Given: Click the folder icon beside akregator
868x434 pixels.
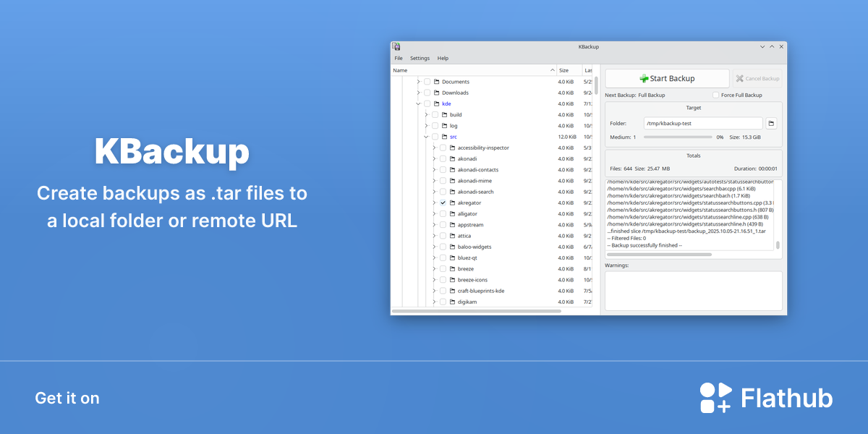Looking at the screenshot, I should click(x=452, y=203).
